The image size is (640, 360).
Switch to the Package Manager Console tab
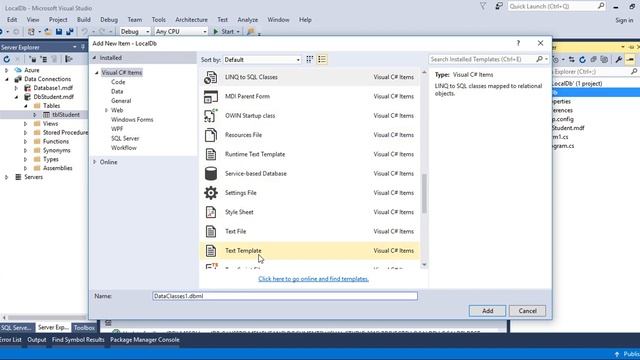coord(144,340)
